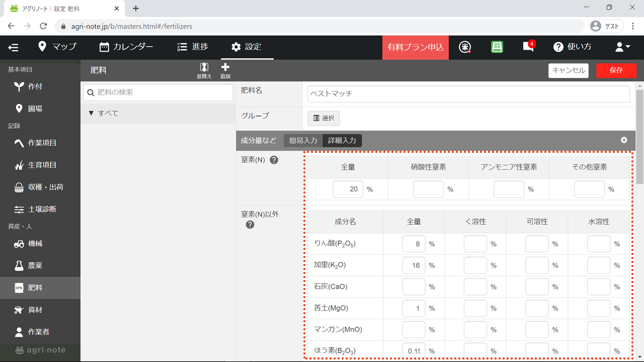644x362 pixels.
Task: Open 機械 machines in the sidebar
Action: click(x=40, y=243)
